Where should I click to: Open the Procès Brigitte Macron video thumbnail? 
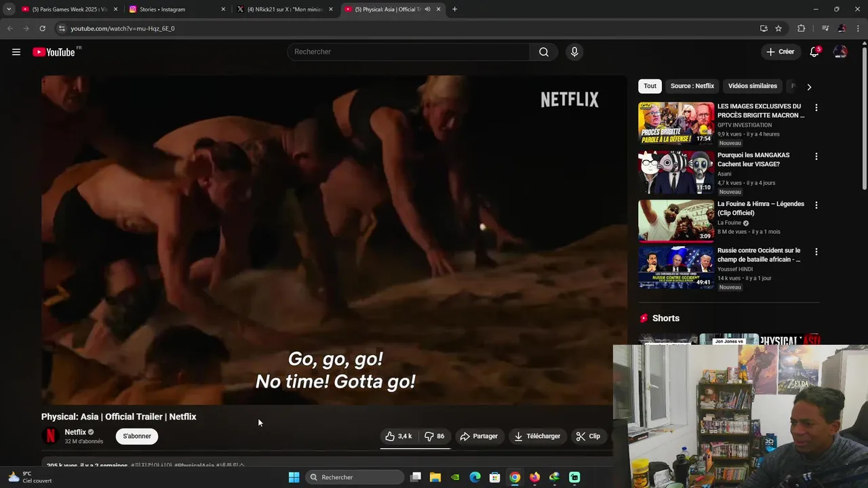[676, 123]
